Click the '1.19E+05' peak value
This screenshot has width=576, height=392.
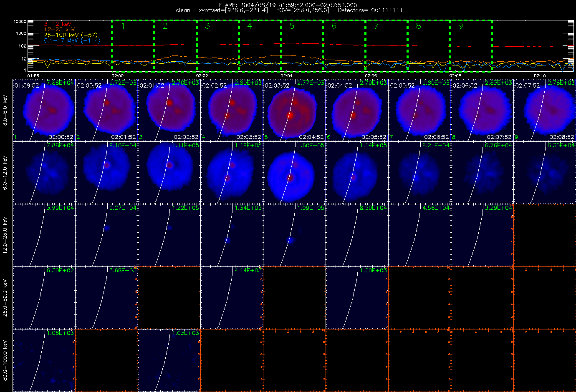[x=248, y=146]
